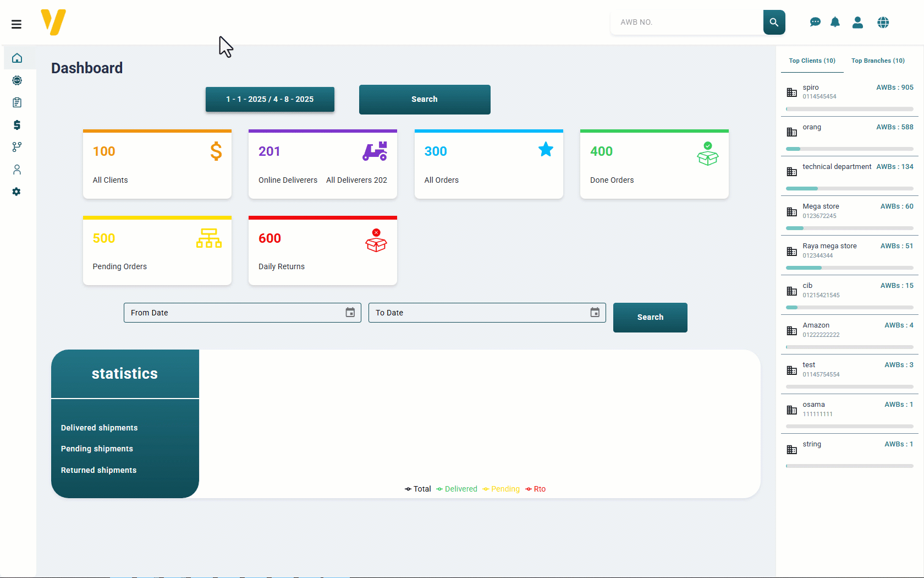Open the Dashboard home icon in sidebar

click(x=17, y=58)
